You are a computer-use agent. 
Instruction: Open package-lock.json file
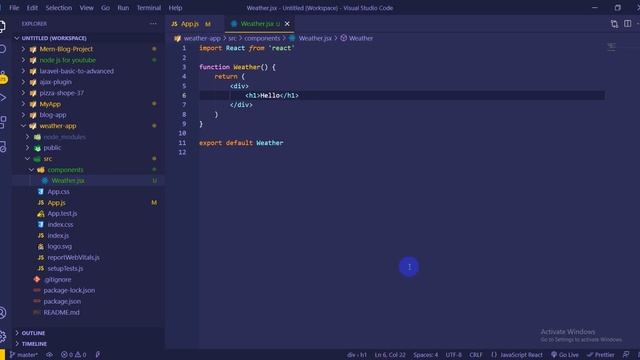pyautogui.click(x=69, y=290)
